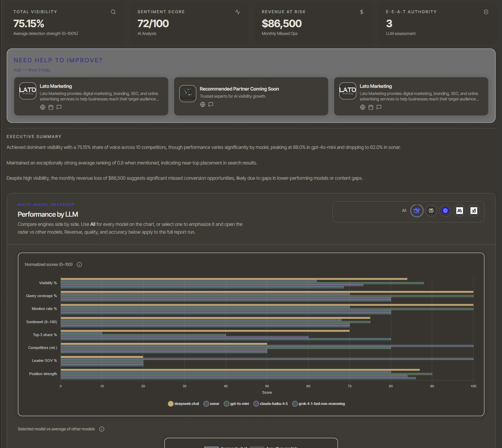
Task: Click the Lato logo on rightmost partner card
Action: click(348, 91)
